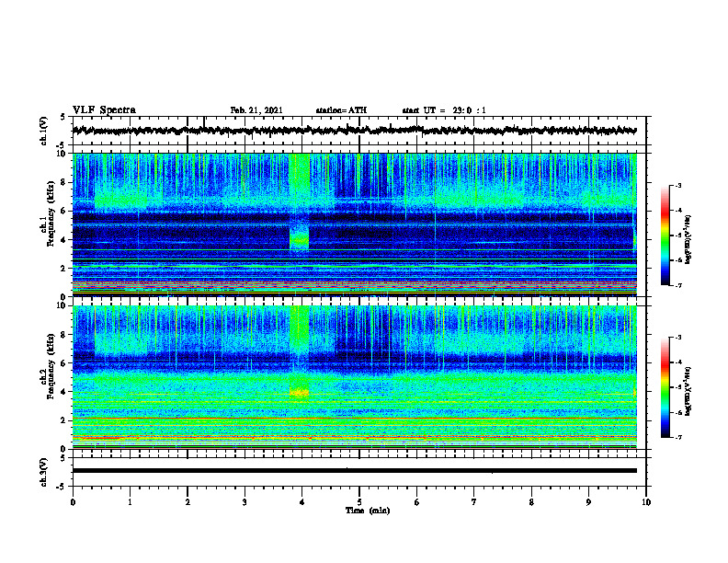Viewport: 728px width, 563px height.
Task: Click the date "Feb. 21, 2021"
Action: [256, 110]
